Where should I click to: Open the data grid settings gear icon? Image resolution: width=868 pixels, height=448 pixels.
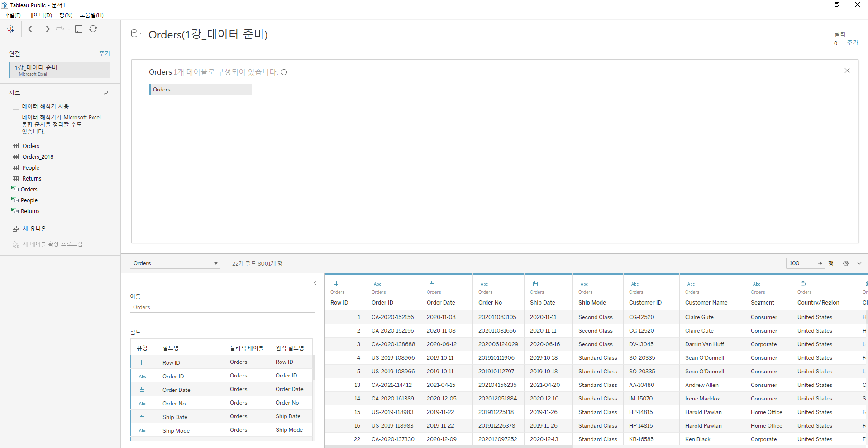pyautogui.click(x=846, y=263)
